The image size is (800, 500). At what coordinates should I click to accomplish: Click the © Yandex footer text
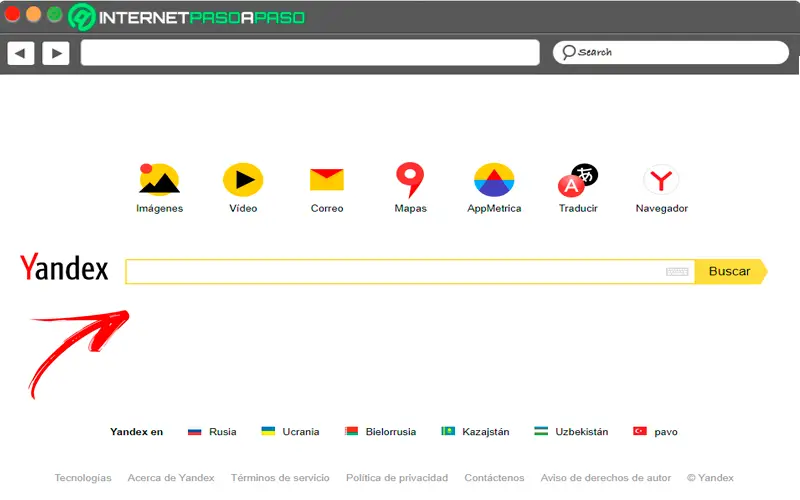710,478
